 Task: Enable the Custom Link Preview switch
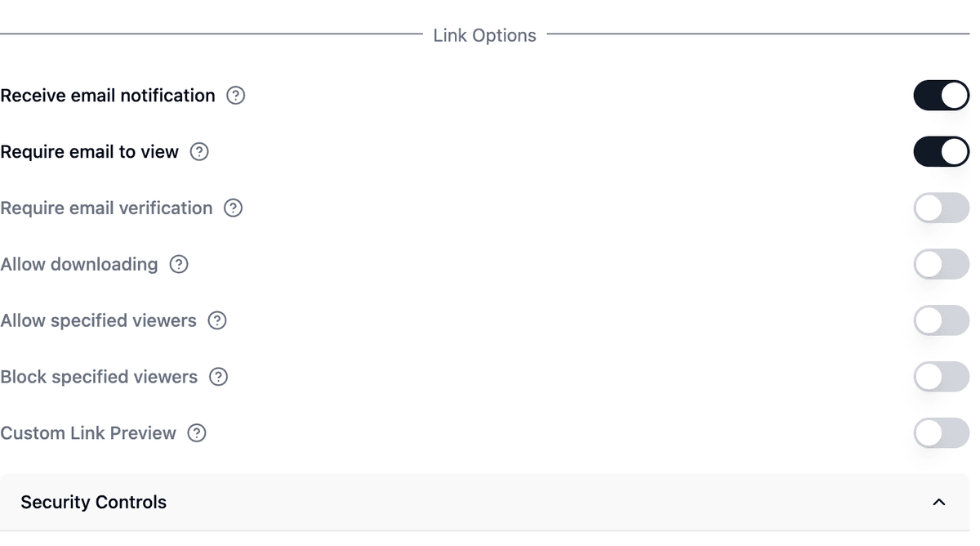(941, 433)
